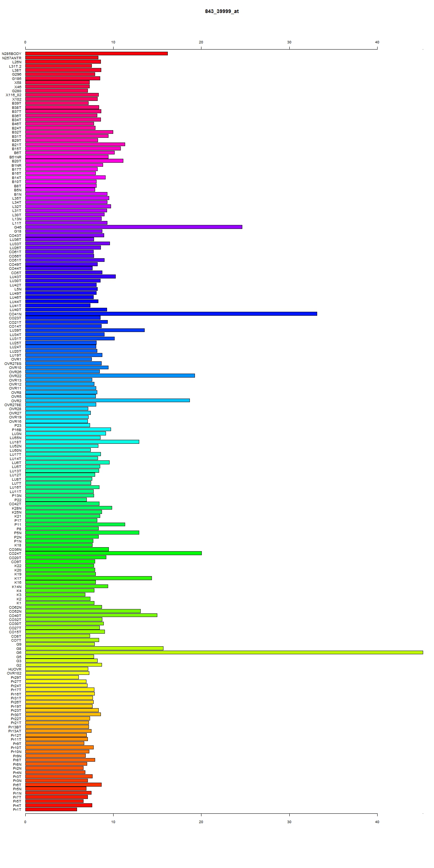
Task: Click the 'OVR22' row label
Action: (15, 376)
